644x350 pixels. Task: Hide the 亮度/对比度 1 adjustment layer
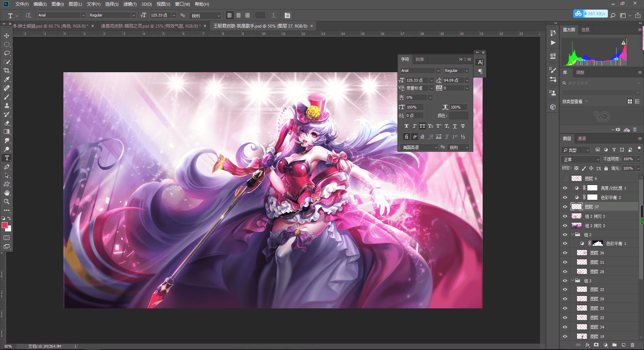[x=565, y=188]
